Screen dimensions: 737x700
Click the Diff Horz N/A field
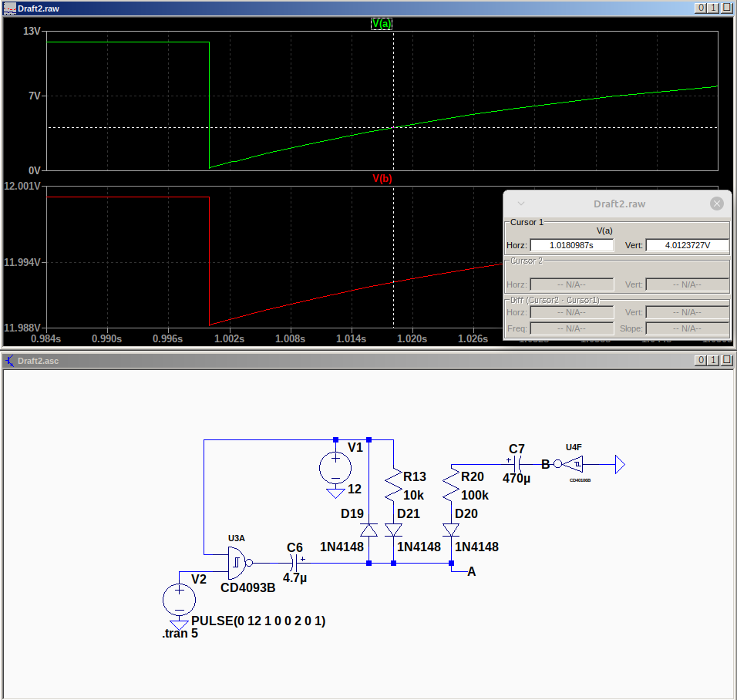point(571,312)
